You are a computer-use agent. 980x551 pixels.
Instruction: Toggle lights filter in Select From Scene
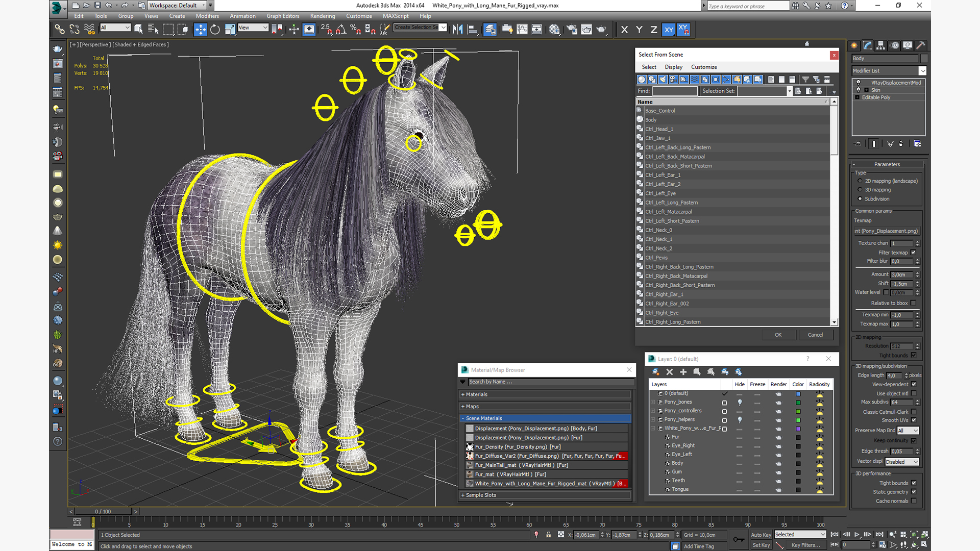(663, 80)
